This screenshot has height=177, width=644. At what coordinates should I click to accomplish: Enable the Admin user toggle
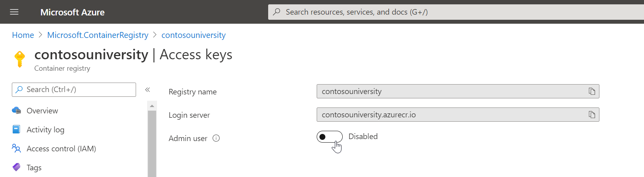330,137
